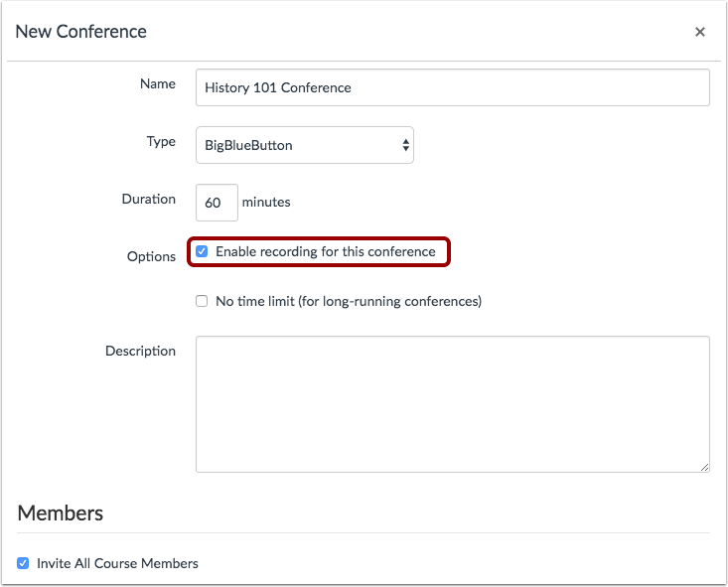The width and height of the screenshot is (728, 587).
Task: Click the 'Members' section heading
Action: [x=61, y=514]
